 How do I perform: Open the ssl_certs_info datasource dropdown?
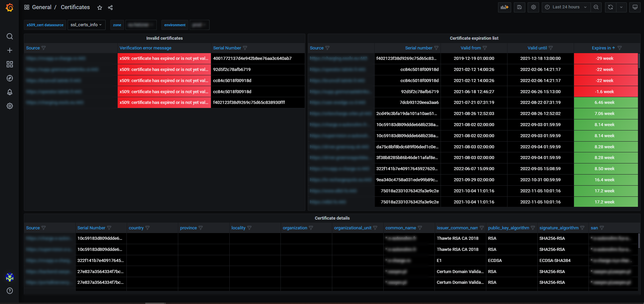click(86, 25)
